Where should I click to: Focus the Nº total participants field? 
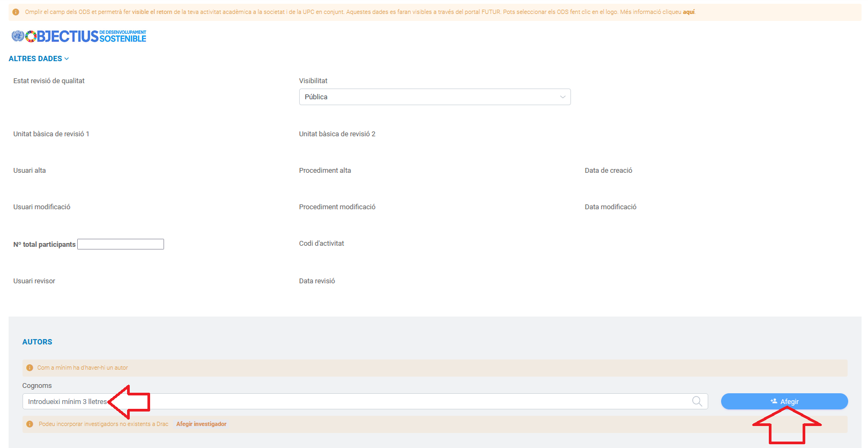point(121,244)
